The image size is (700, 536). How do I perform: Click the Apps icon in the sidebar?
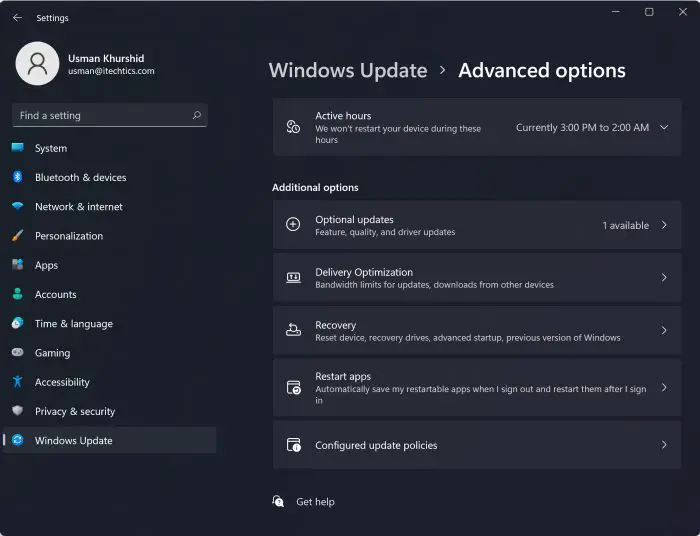coord(17,265)
